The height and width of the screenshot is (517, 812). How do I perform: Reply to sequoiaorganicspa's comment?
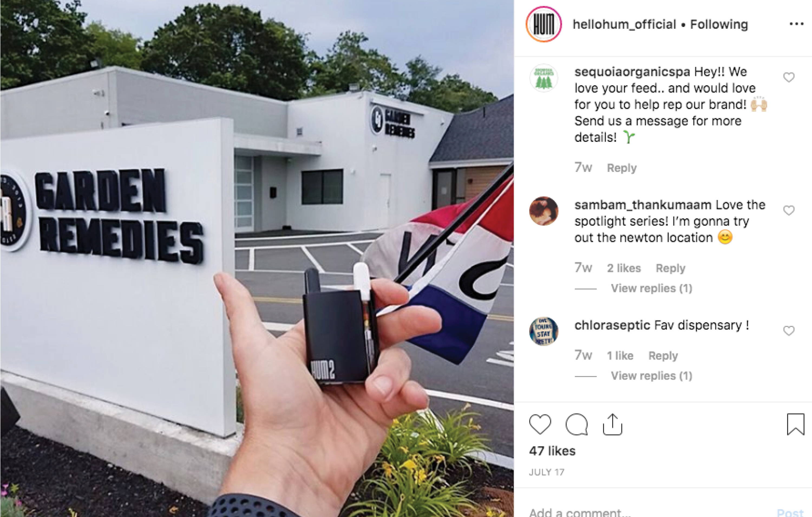pos(621,168)
